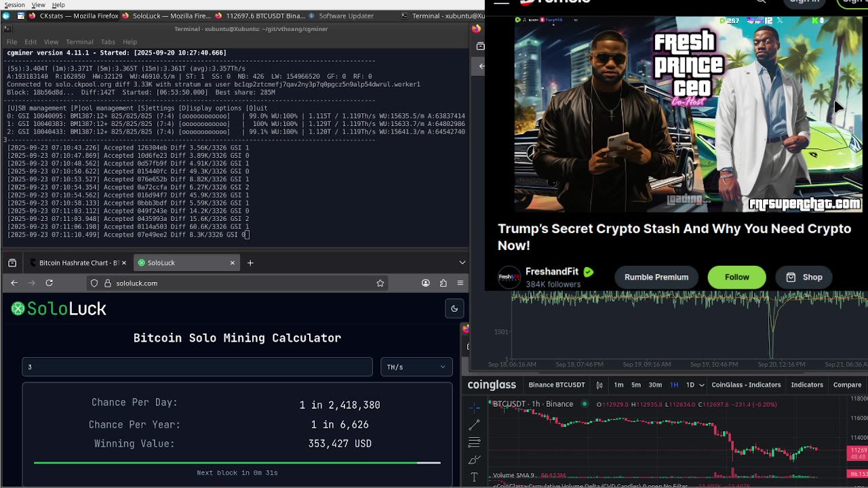
Task: Click the Next block progress bar
Action: [237, 463]
